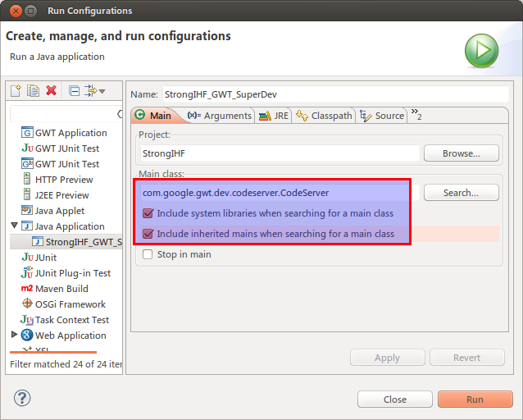Screen dimensions: 523x420
Task: Expand the Web Application tree node
Action: pos(14,334)
